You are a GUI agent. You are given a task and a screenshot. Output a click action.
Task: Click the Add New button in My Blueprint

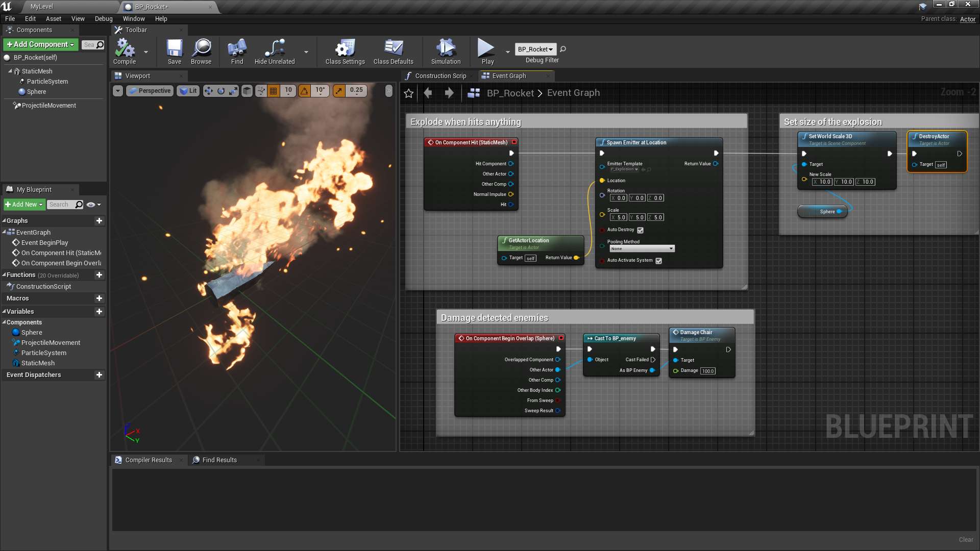(x=23, y=204)
